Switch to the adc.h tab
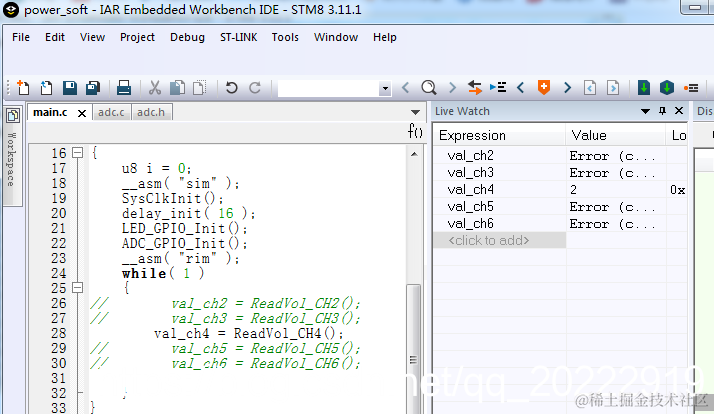Image resolution: width=714 pixels, height=414 pixels. (151, 112)
